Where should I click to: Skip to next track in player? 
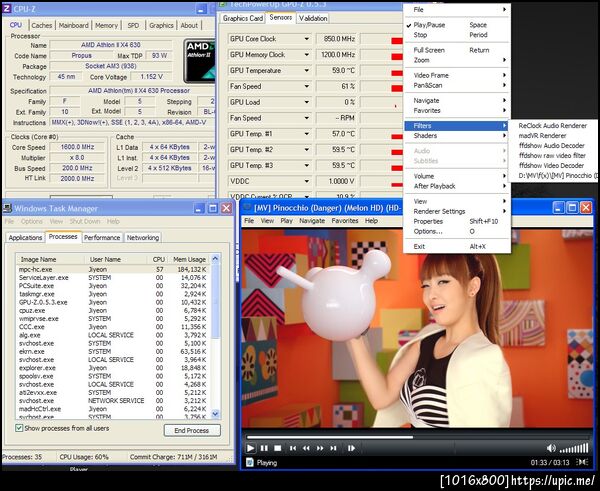click(333, 448)
